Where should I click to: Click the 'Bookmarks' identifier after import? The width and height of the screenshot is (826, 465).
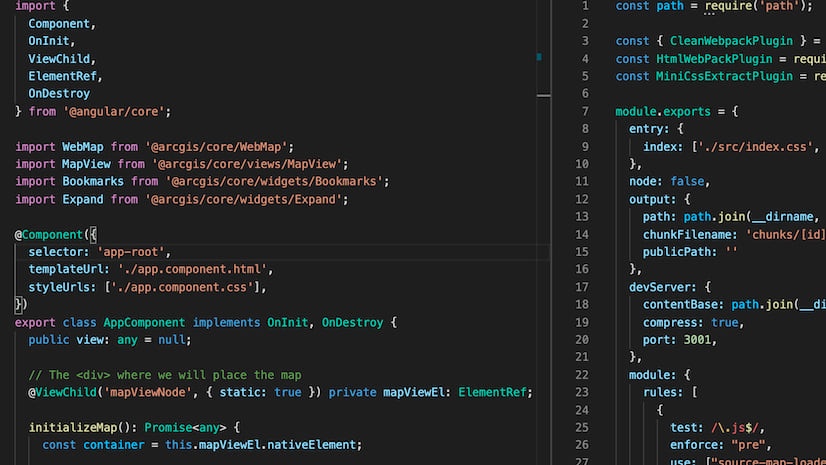pos(93,182)
